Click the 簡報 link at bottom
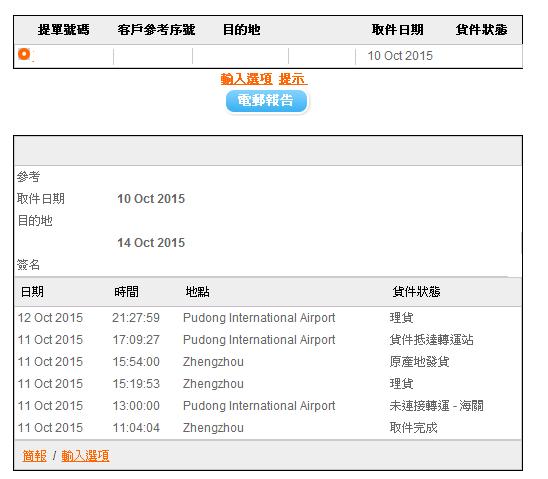Viewport: 548px width, 479px height. click(x=34, y=456)
